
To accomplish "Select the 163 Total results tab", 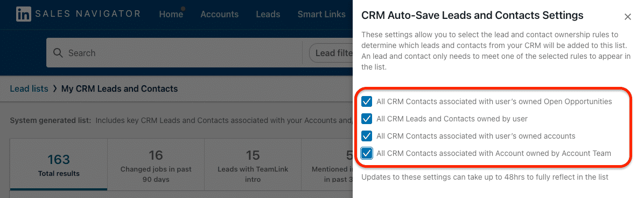I will [x=59, y=165].
